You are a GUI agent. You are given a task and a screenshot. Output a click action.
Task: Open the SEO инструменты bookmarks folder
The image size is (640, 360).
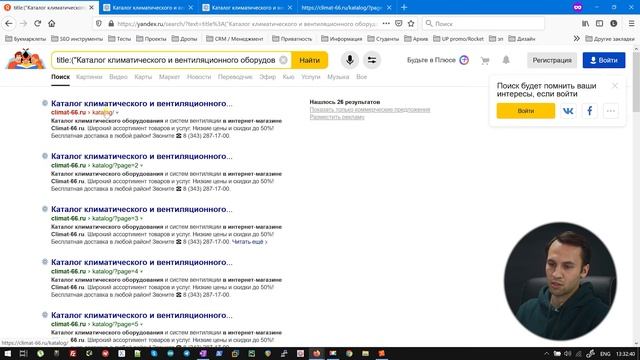point(77,39)
